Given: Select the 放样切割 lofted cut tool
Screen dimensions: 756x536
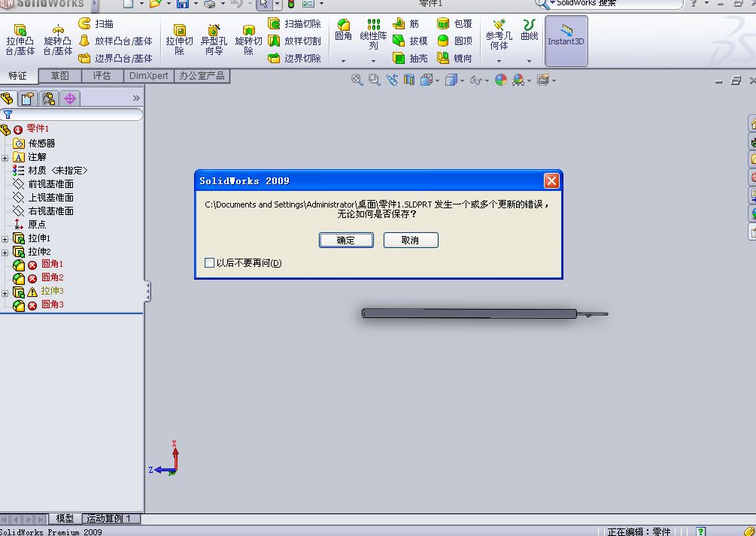Looking at the screenshot, I should (x=294, y=41).
